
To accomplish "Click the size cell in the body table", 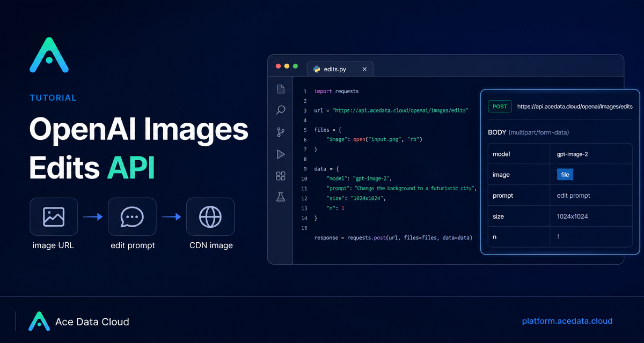I will 519,217.
